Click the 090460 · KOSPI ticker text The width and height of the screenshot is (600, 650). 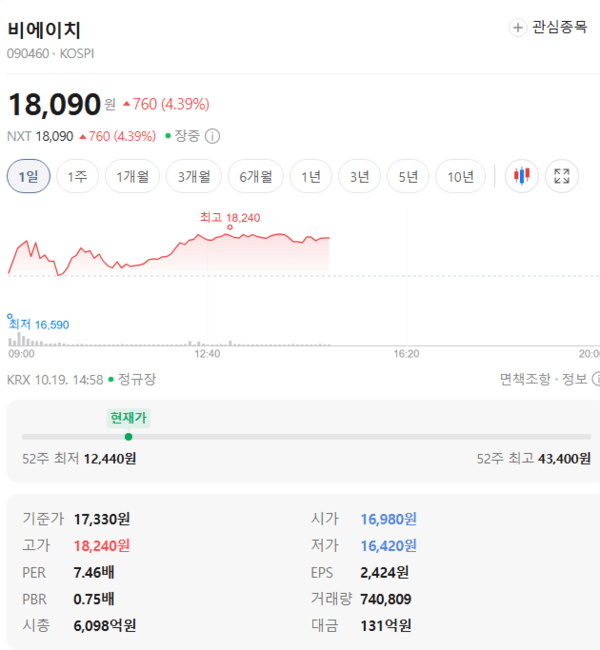coord(51,53)
